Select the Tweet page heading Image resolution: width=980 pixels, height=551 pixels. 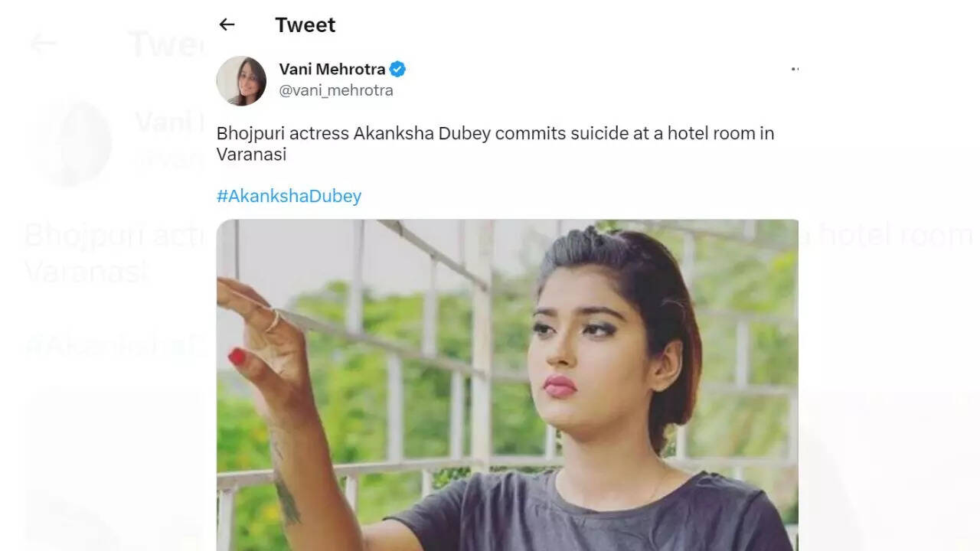point(305,24)
